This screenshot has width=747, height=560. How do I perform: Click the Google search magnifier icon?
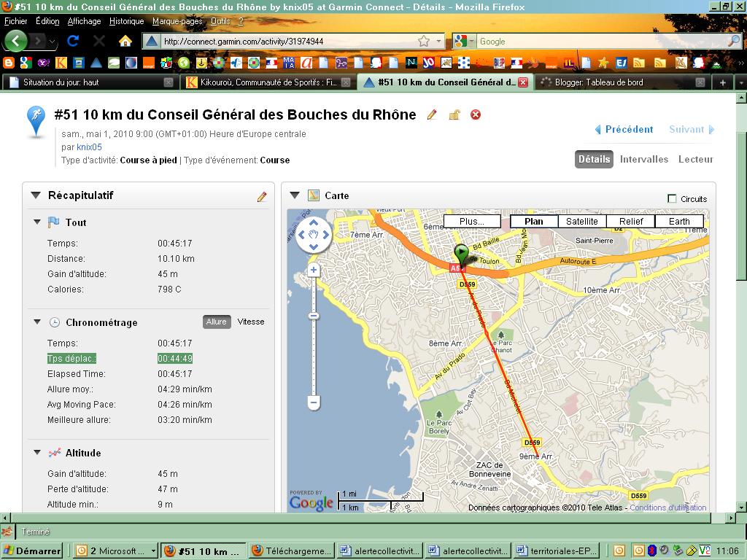click(x=734, y=42)
